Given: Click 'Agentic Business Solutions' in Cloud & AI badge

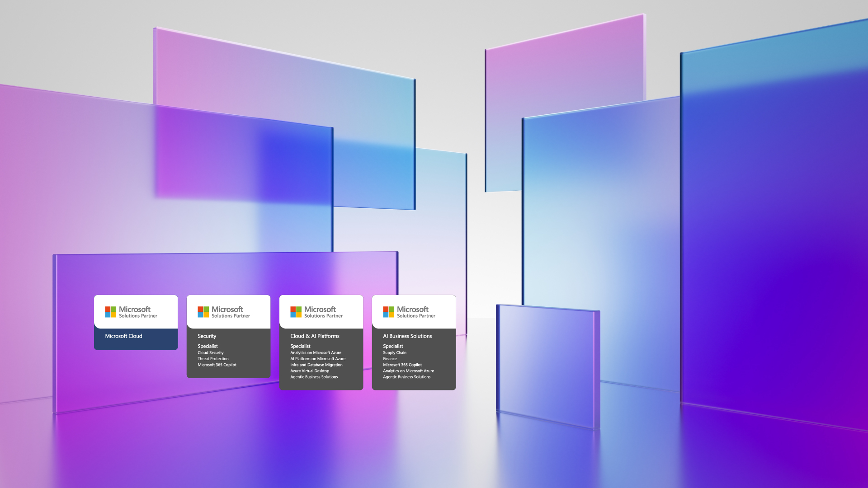Looking at the screenshot, I should pos(314,377).
